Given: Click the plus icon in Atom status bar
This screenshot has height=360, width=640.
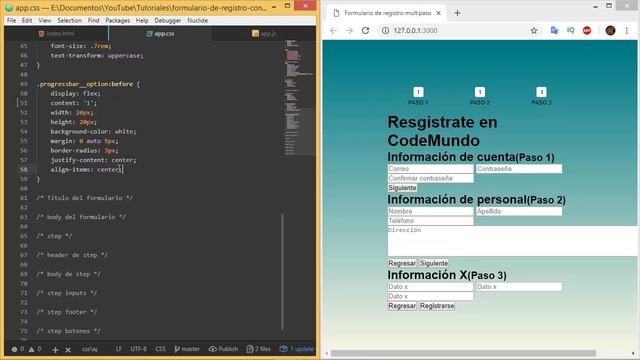Looking at the screenshot, I should coord(56,350).
